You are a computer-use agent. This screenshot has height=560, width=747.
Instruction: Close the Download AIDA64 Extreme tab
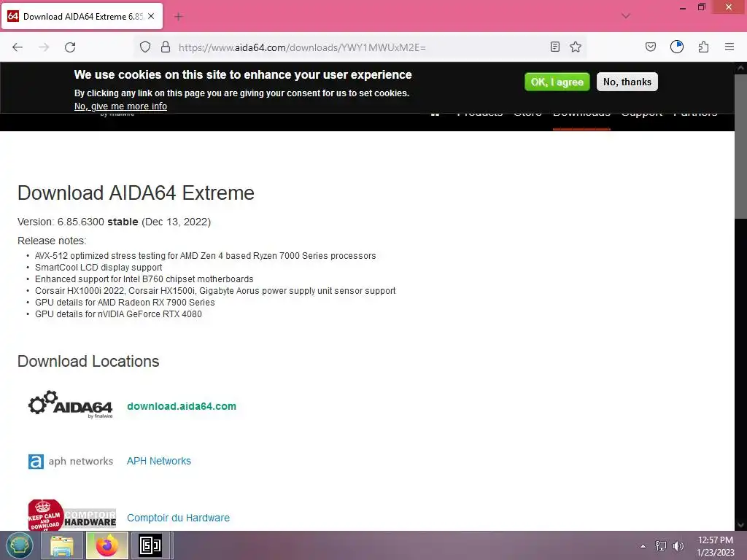point(151,16)
